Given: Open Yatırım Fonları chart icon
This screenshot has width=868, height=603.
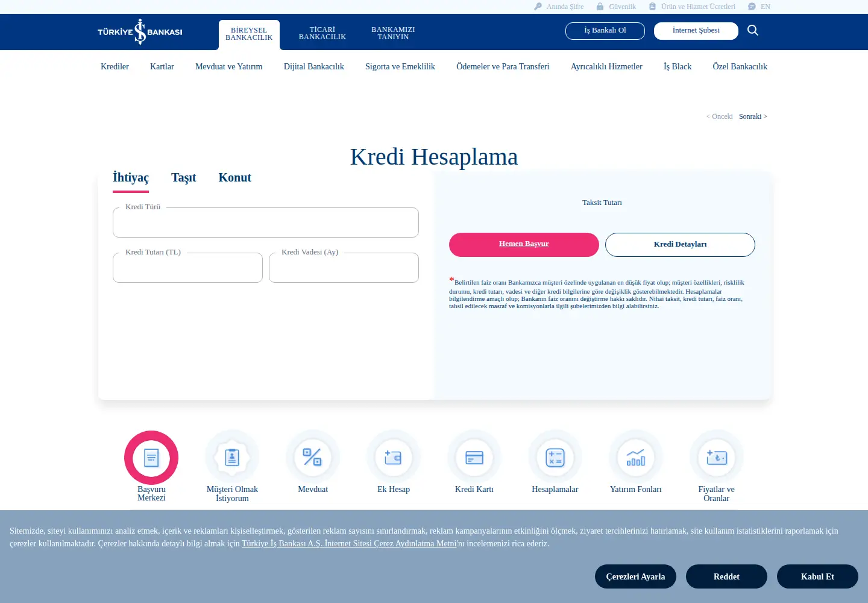Looking at the screenshot, I should coord(636,458).
